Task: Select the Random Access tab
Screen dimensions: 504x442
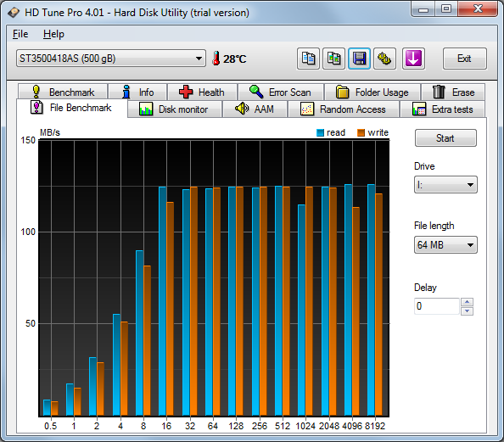Action: tap(344, 109)
